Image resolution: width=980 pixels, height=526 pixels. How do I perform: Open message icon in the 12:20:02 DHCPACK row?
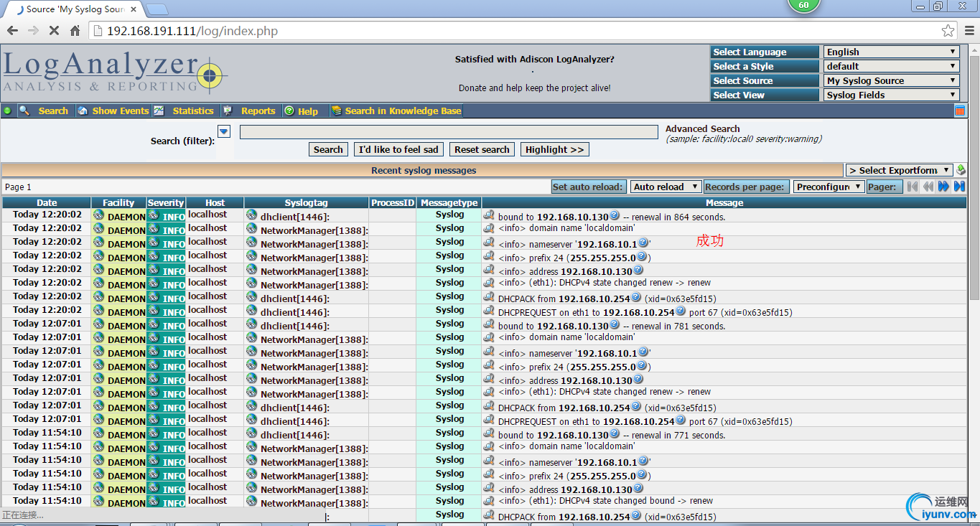(489, 296)
